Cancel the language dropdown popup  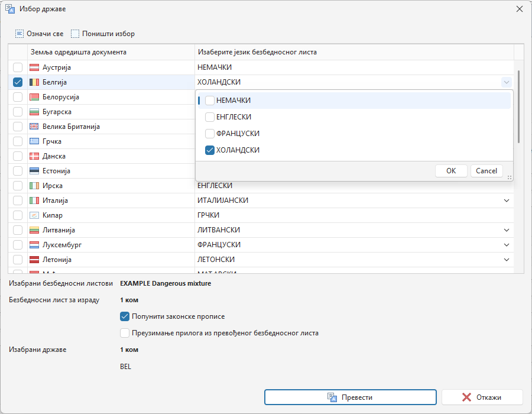click(x=486, y=171)
